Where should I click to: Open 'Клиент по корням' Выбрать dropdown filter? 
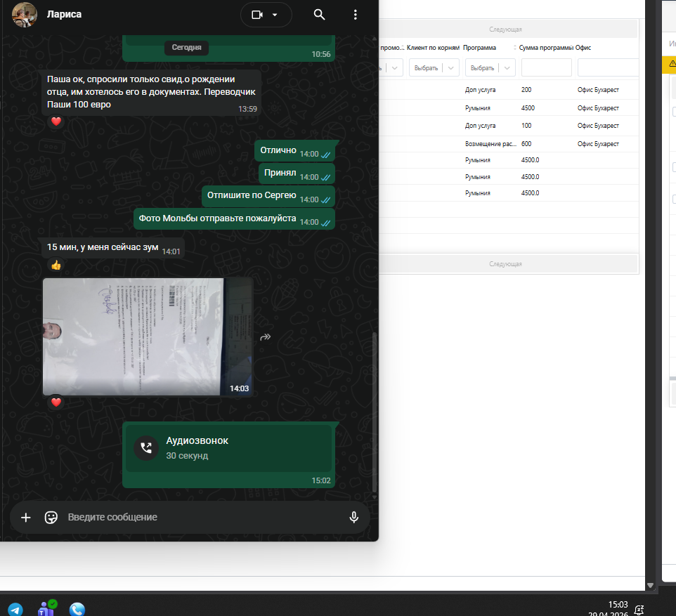[434, 67]
